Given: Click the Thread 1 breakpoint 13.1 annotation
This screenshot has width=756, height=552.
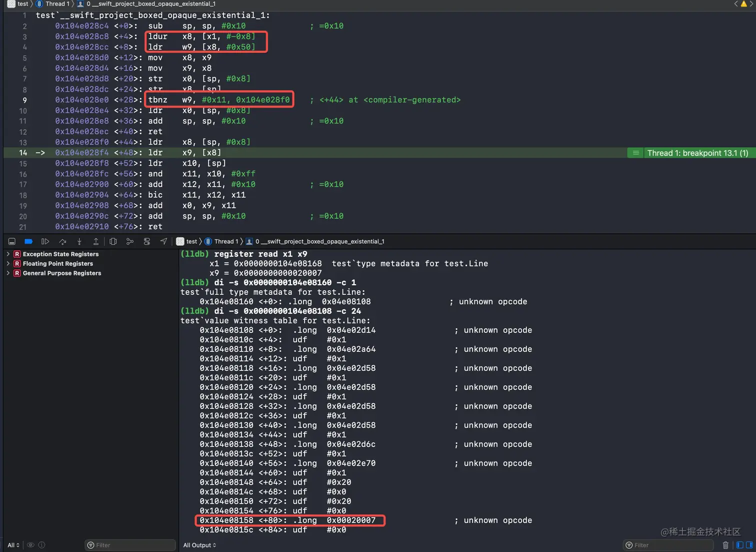Looking at the screenshot, I should [x=692, y=153].
